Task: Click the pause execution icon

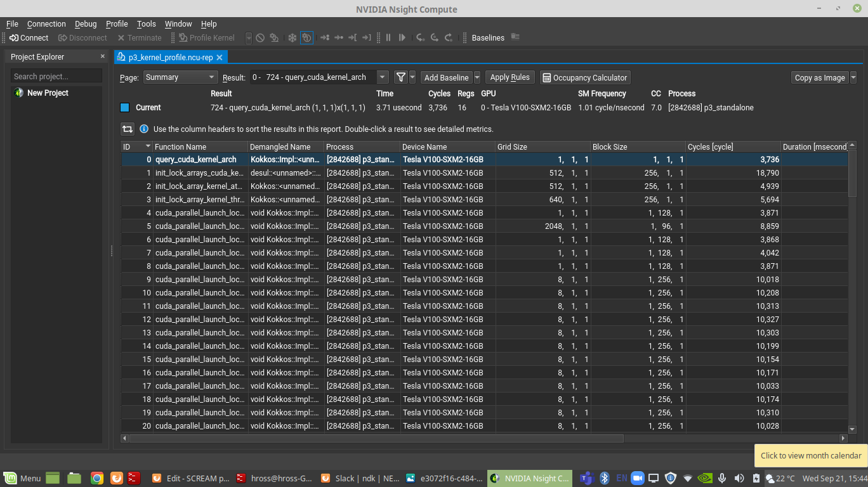Action: 388,37
